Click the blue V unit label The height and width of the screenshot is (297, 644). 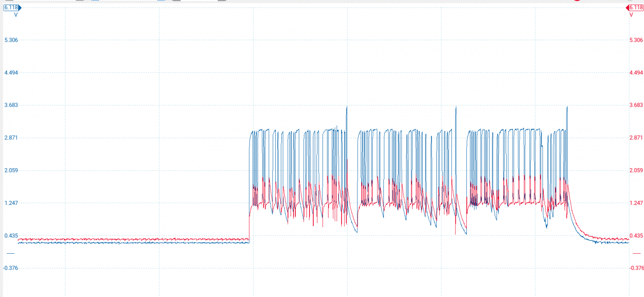coord(16,15)
